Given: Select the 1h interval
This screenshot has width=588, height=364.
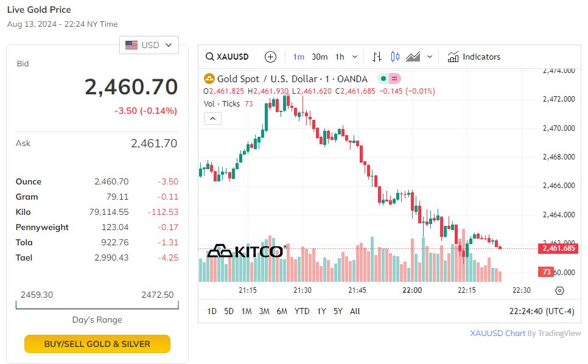Looking at the screenshot, I should [340, 57].
